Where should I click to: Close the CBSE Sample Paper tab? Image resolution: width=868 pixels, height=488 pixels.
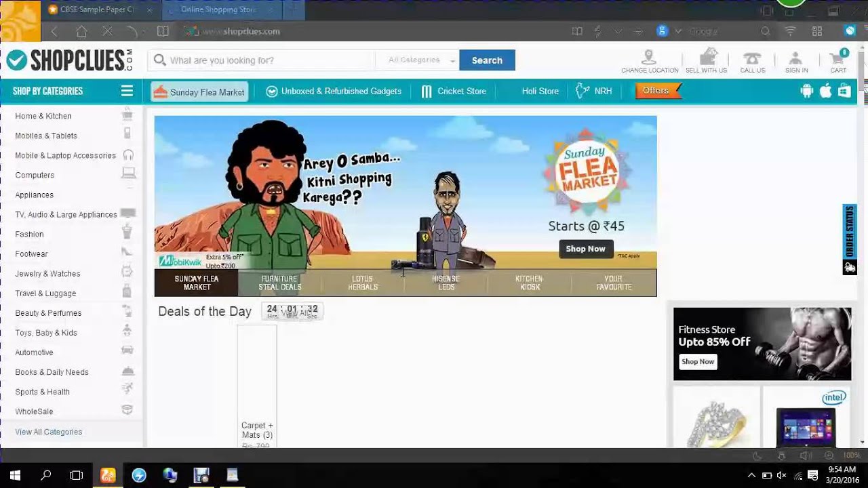coord(149,10)
